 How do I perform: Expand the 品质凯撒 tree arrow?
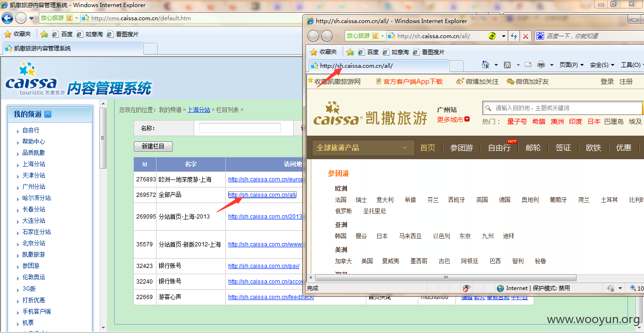[18, 153]
